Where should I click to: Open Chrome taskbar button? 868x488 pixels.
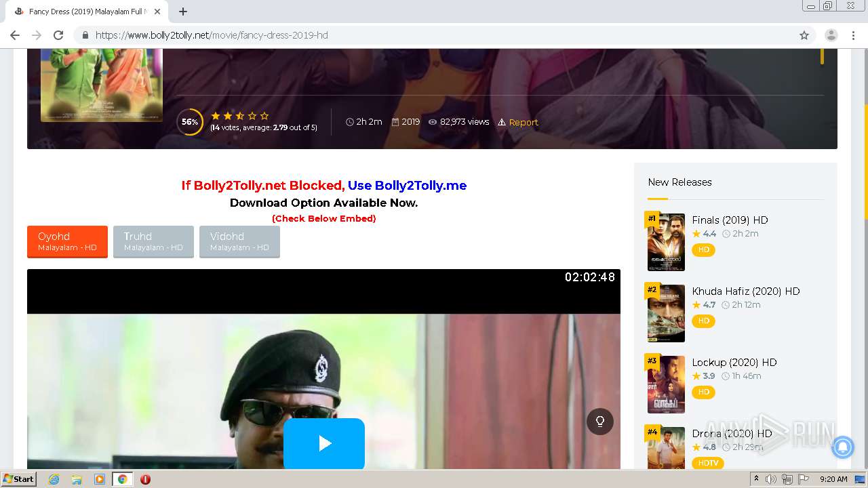123,479
